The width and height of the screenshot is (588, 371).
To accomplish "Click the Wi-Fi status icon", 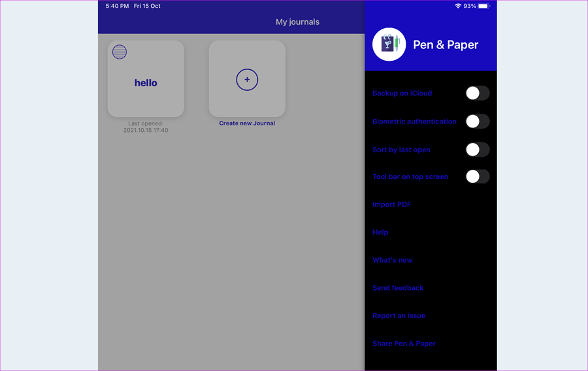I will [457, 6].
